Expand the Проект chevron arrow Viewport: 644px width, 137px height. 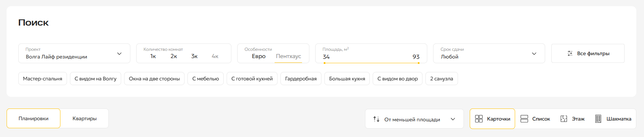point(119,54)
